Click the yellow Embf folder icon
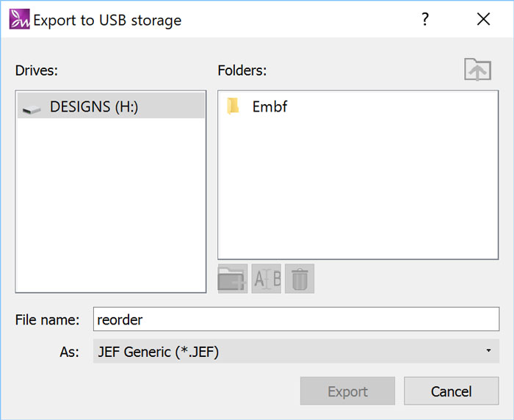514x420 pixels. click(x=234, y=106)
